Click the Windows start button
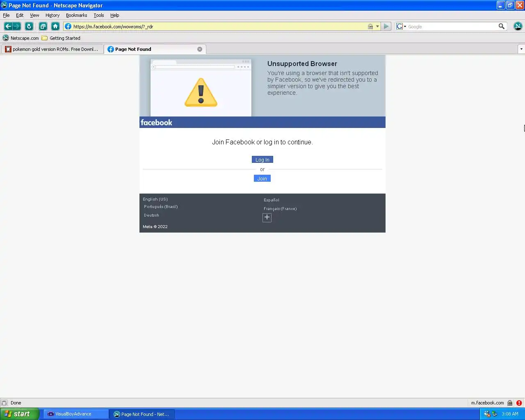Viewport: 525px width, 420px height. tap(20, 414)
